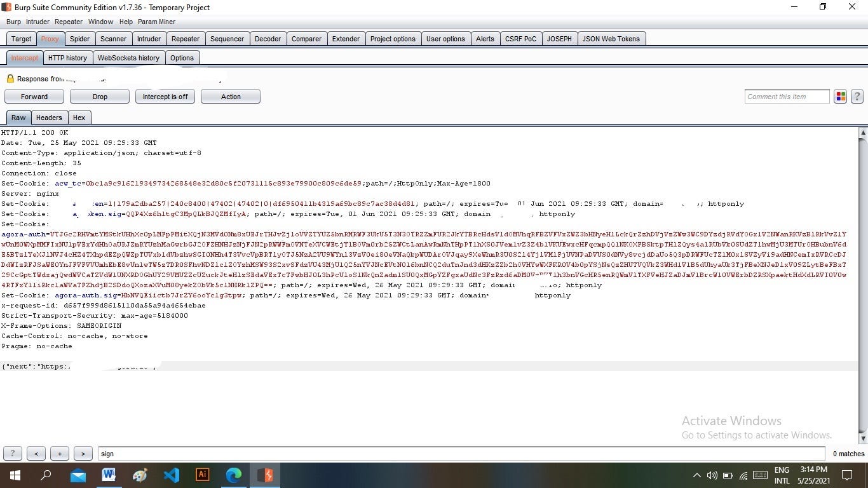Viewport: 868px width, 488px height.
Task: Open the Decoder tab
Action: (x=268, y=39)
